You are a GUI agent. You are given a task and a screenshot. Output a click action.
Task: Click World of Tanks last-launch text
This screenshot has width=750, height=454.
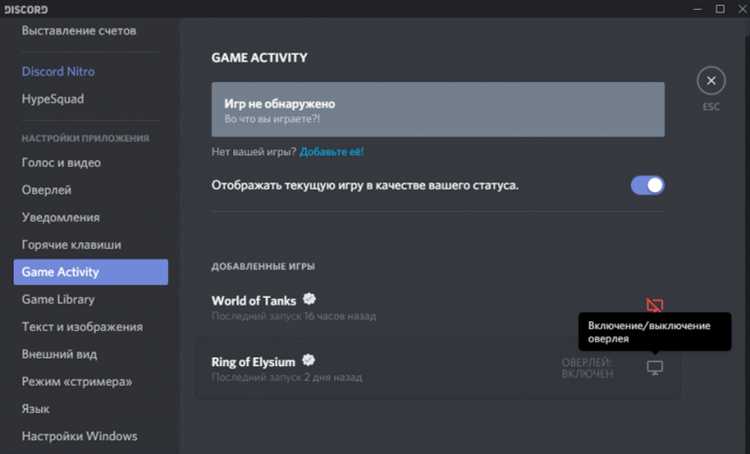294,316
